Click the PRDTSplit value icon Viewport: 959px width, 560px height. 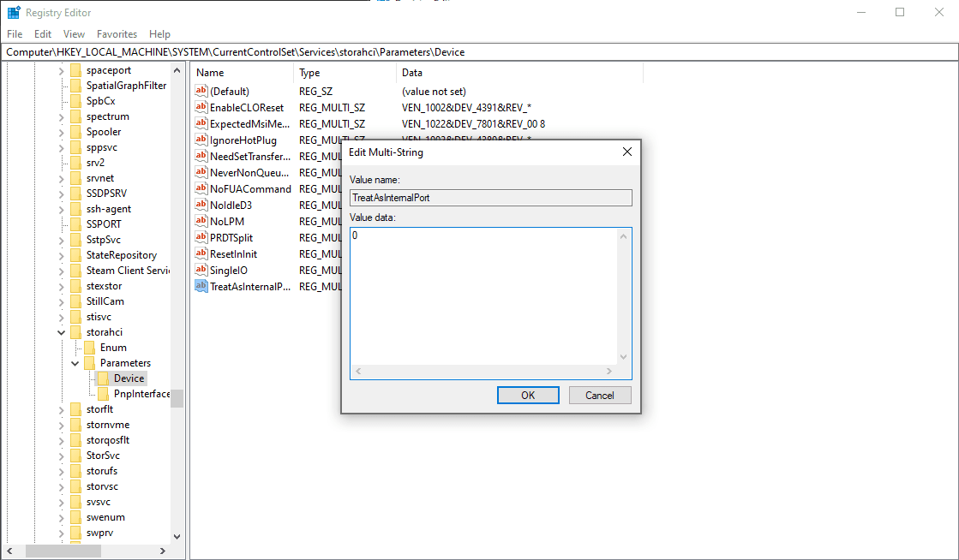click(201, 237)
